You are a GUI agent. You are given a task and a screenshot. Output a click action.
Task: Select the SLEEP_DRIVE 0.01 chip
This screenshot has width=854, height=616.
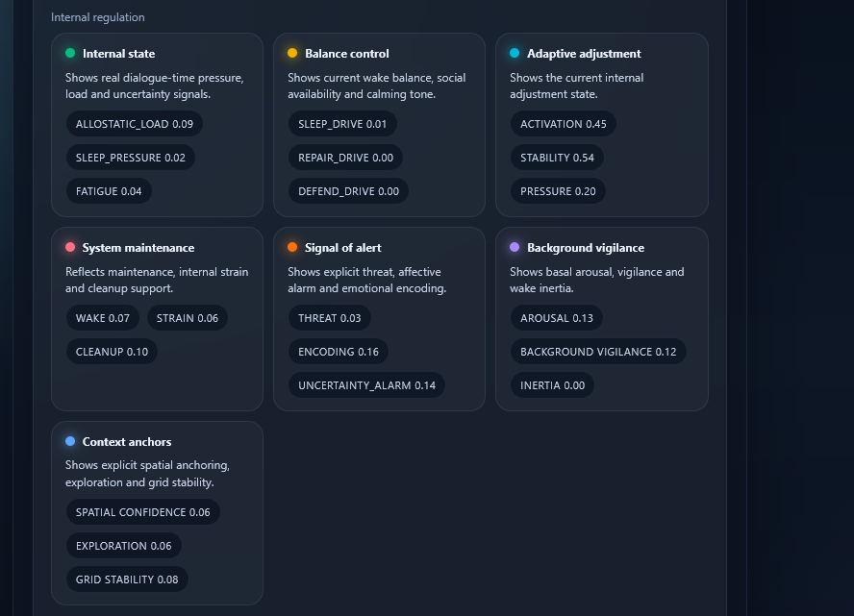click(342, 124)
